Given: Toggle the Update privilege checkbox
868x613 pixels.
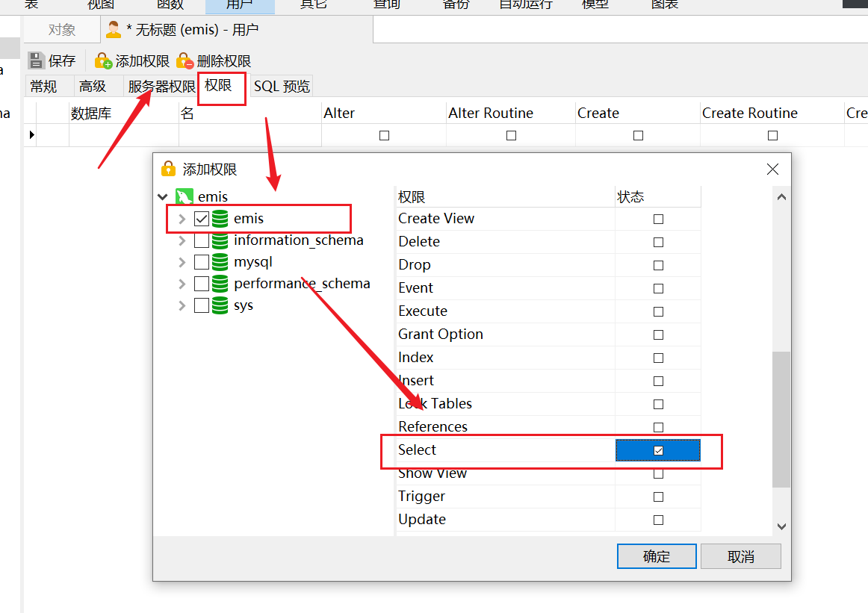Looking at the screenshot, I should tap(658, 520).
